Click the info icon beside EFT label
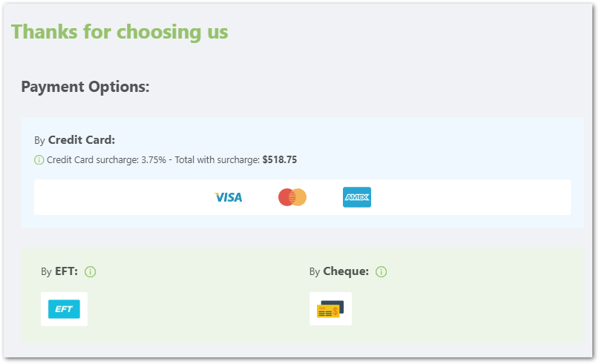Image resolution: width=599 pixels, height=364 pixels. 90,271
